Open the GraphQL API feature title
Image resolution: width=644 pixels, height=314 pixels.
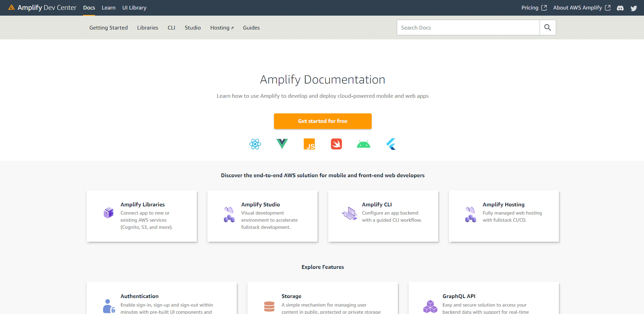click(x=459, y=296)
